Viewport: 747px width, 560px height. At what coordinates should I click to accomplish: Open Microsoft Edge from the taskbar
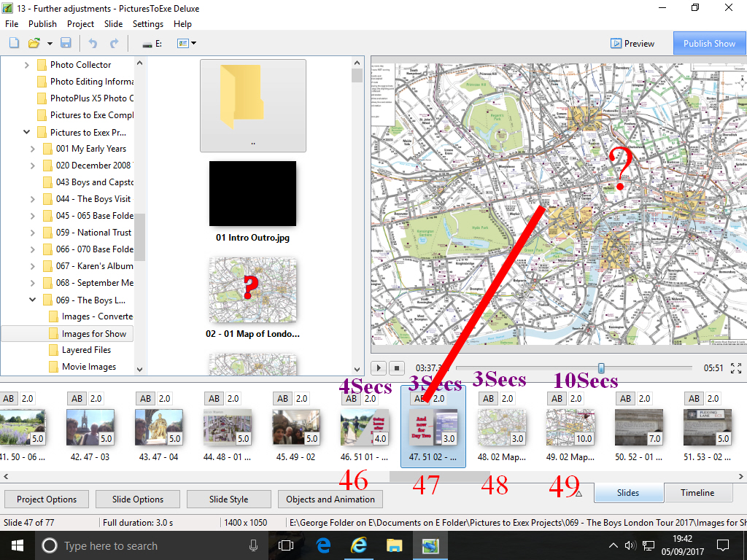pos(323,545)
